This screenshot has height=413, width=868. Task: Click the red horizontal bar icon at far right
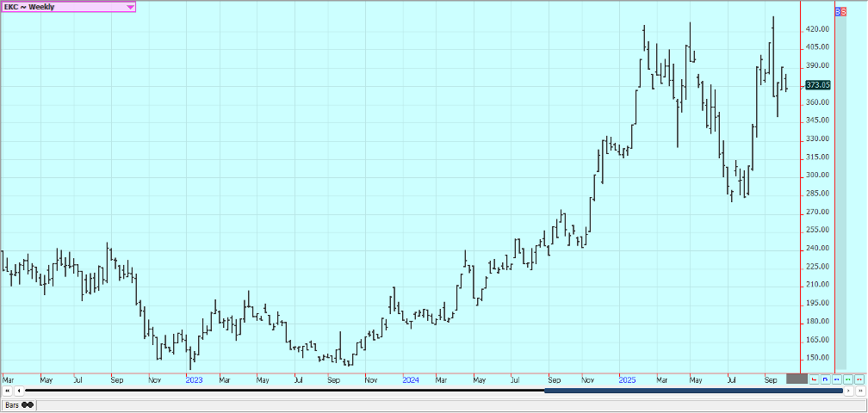[859, 379]
